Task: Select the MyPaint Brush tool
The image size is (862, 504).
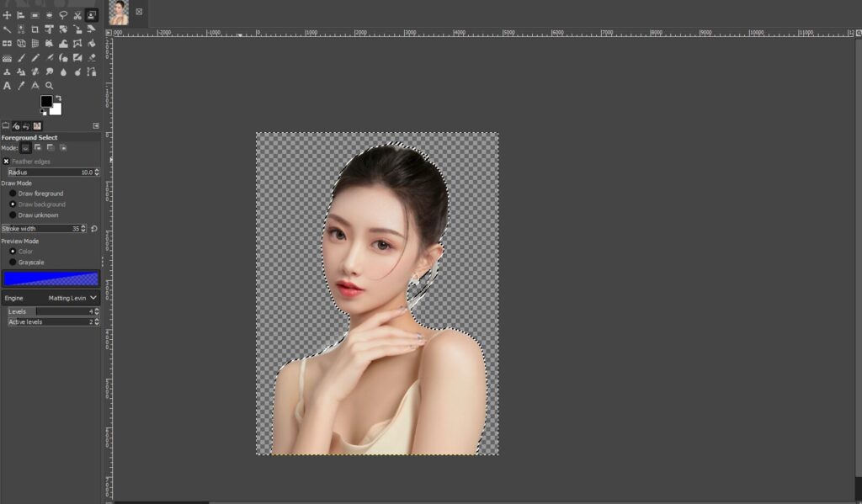Action: click(x=77, y=58)
